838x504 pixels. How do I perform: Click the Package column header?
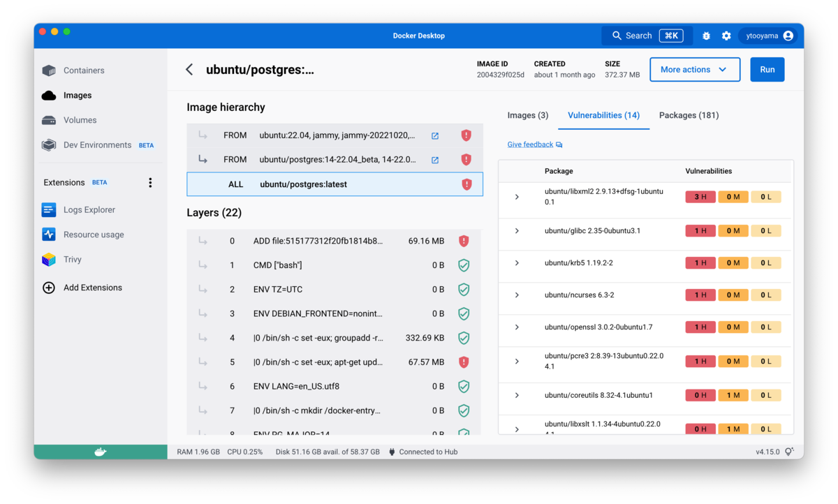(x=559, y=171)
